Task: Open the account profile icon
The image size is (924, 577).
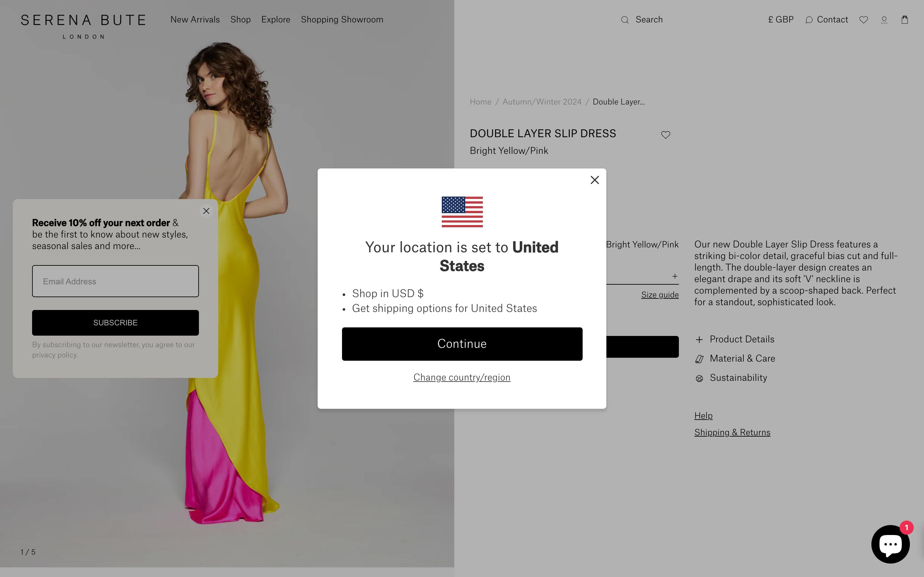Action: click(x=884, y=20)
